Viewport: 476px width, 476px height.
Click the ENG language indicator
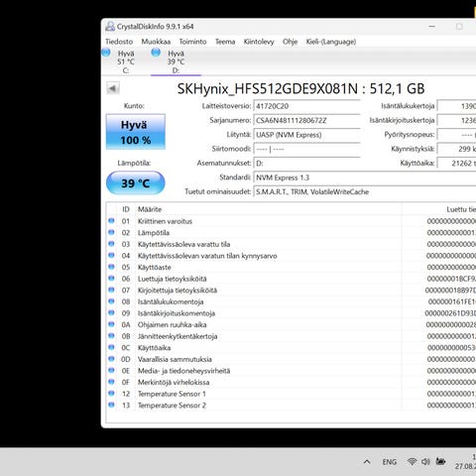pos(390,462)
